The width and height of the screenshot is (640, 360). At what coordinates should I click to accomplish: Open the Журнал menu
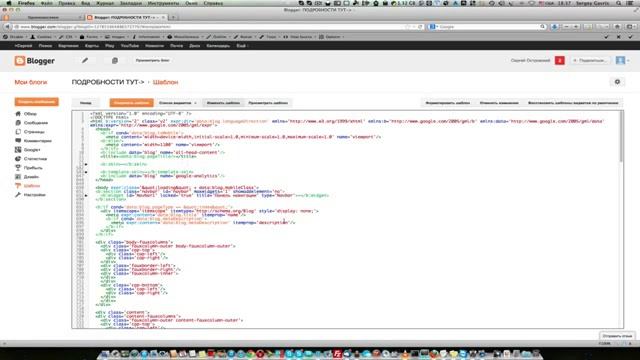[105, 3]
